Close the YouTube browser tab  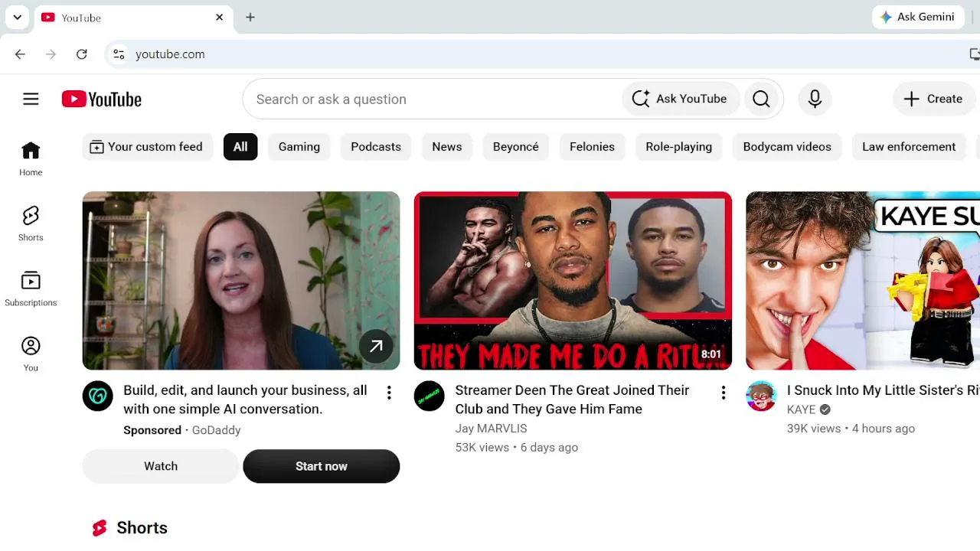[219, 17]
